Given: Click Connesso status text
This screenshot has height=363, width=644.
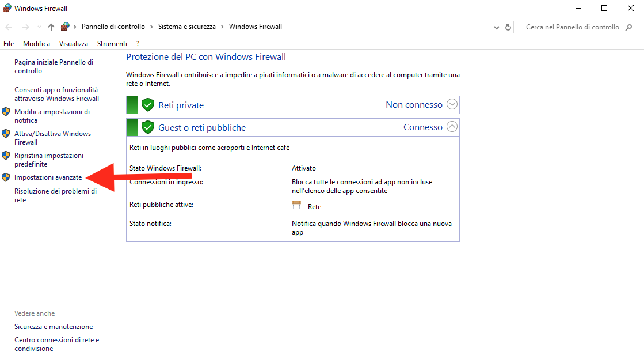Looking at the screenshot, I should tap(423, 127).
